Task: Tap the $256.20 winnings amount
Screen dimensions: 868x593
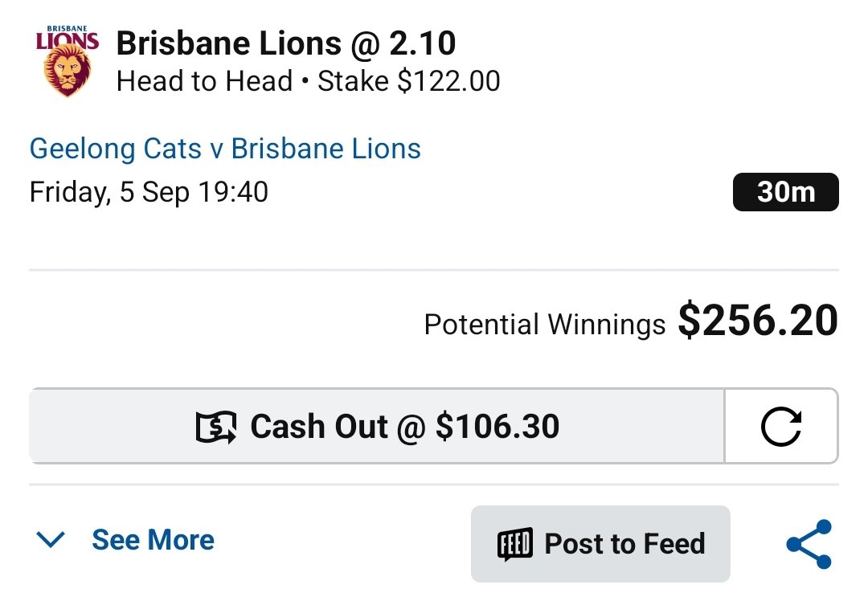Action: [x=758, y=321]
